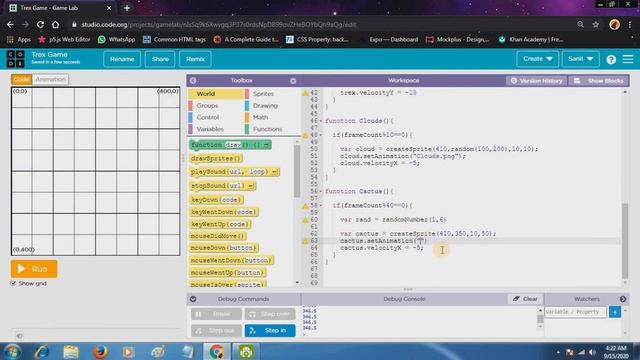The height and width of the screenshot is (360, 640).
Task: Click the warning icon on line 42
Action: tap(305, 93)
